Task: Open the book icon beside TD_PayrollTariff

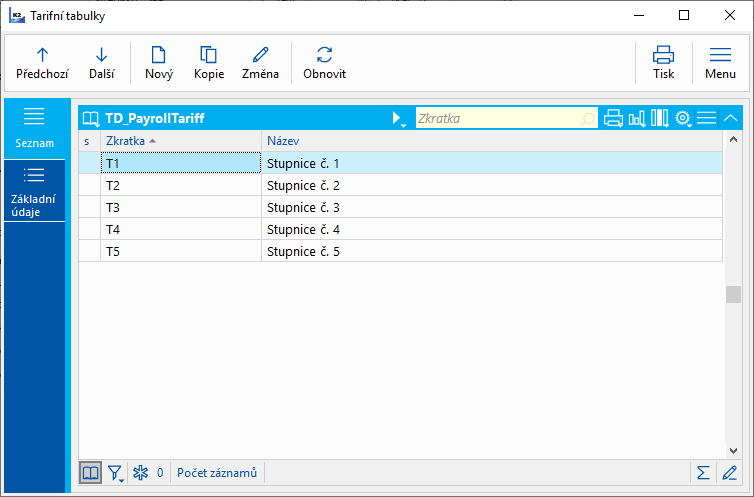Action: [x=90, y=118]
